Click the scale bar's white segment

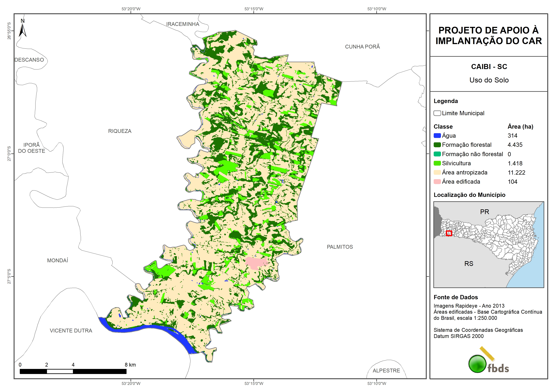[60, 371]
